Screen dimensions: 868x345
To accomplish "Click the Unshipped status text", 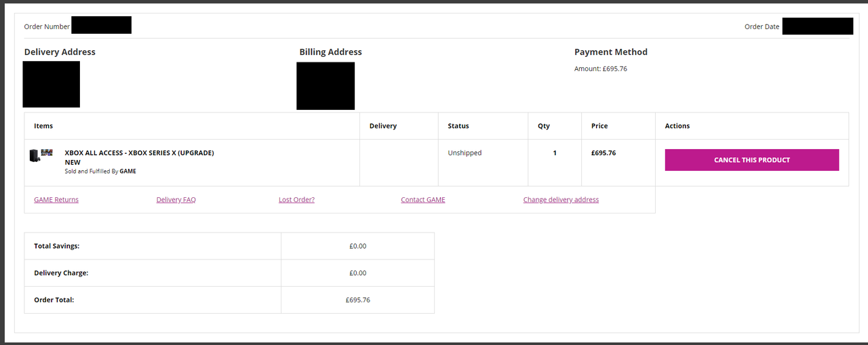I will pos(465,153).
